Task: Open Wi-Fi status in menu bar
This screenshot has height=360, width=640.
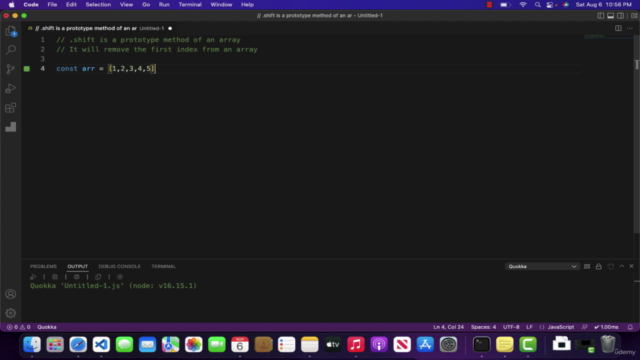Action: [523, 4]
